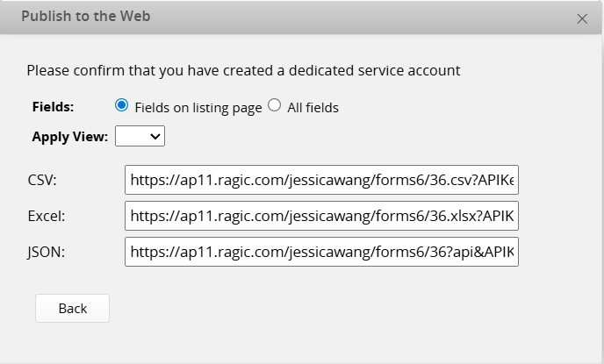Click the 'JSON:' label

(47, 252)
